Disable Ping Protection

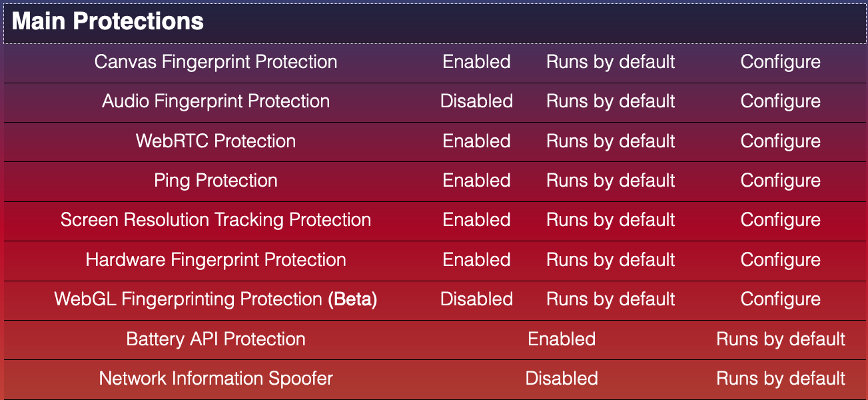point(476,181)
